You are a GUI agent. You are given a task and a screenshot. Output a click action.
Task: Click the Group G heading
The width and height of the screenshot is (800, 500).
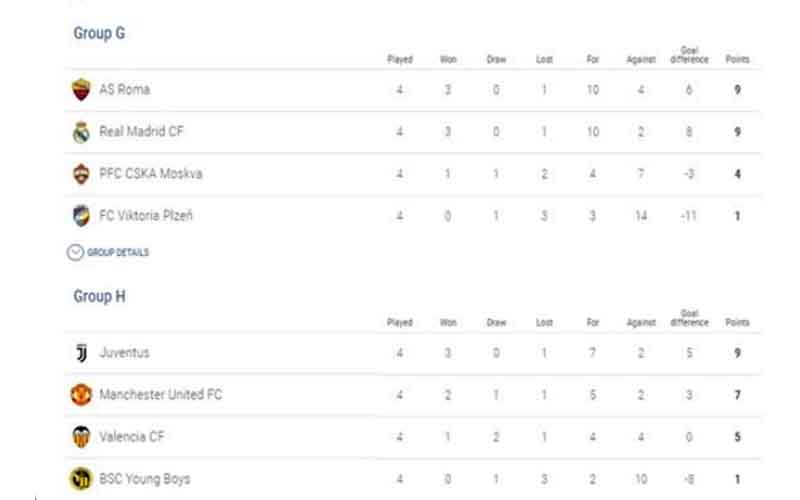[99, 33]
